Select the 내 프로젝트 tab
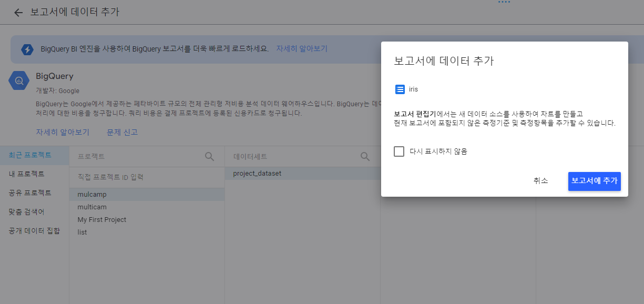 click(x=35, y=174)
